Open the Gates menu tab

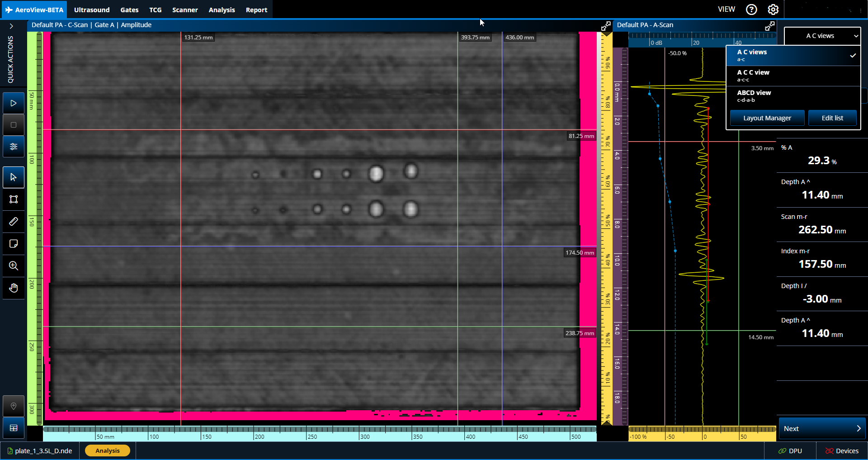tap(129, 10)
